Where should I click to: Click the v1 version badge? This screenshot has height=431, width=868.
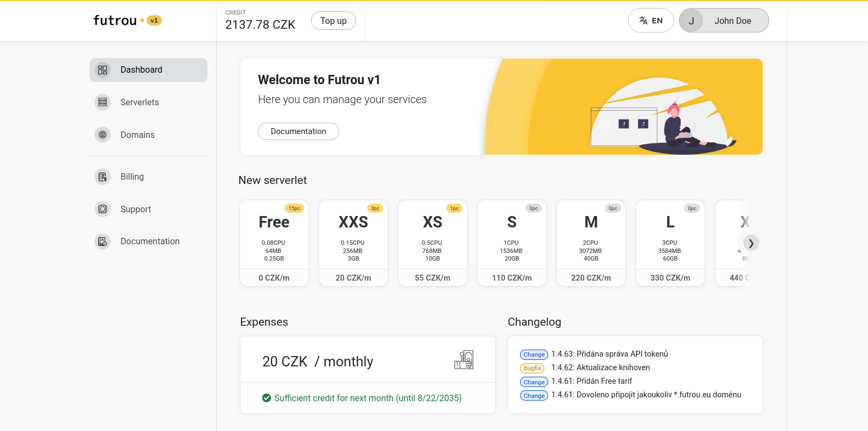(x=154, y=21)
